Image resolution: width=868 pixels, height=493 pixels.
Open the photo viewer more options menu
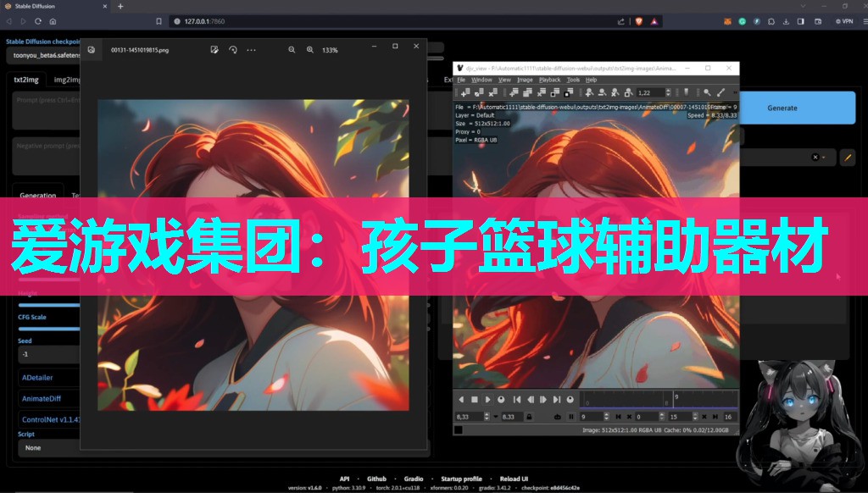click(251, 50)
